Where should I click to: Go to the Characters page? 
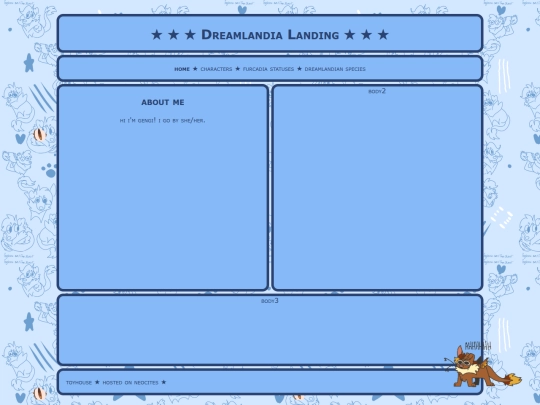216,69
